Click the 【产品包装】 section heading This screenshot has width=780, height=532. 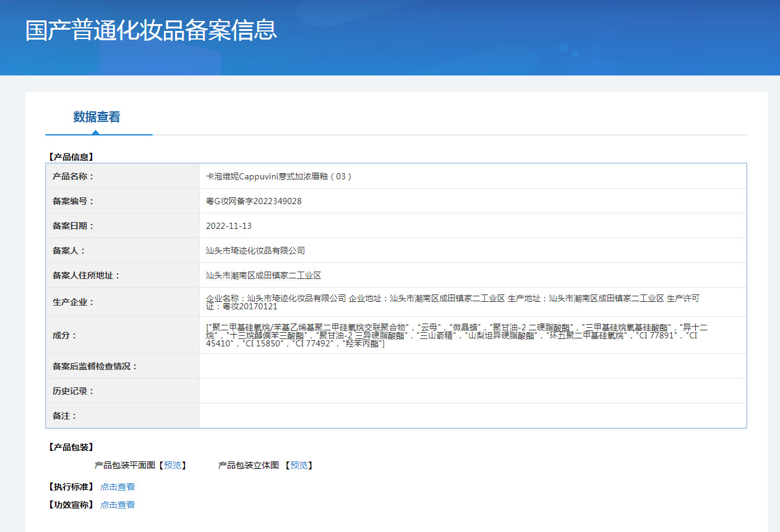pos(71,447)
